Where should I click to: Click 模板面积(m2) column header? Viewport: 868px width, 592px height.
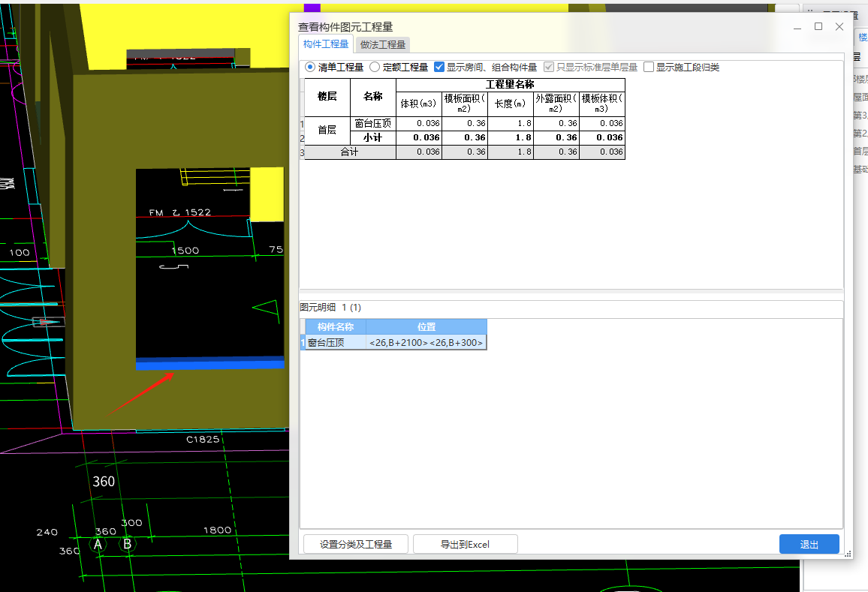coord(465,104)
